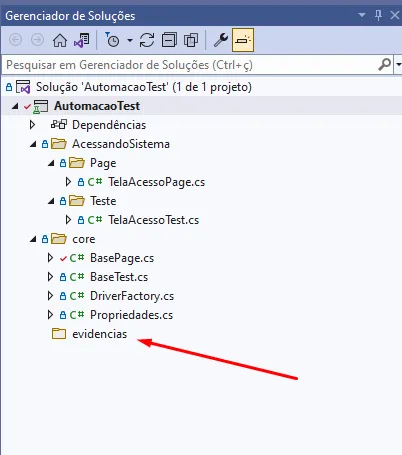Switch views with the solution/folder view icon

82,41
